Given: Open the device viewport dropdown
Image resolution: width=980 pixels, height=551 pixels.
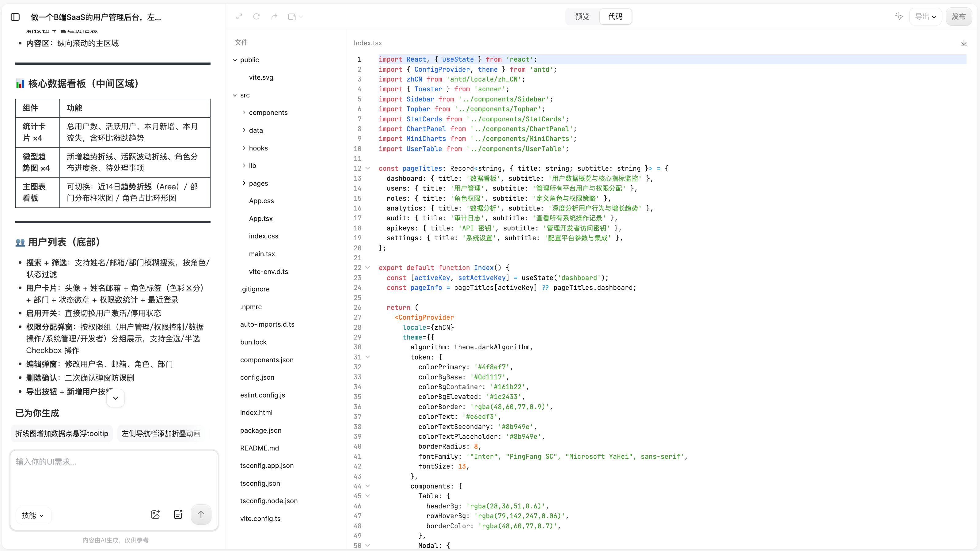Looking at the screenshot, I should point(295,17).
